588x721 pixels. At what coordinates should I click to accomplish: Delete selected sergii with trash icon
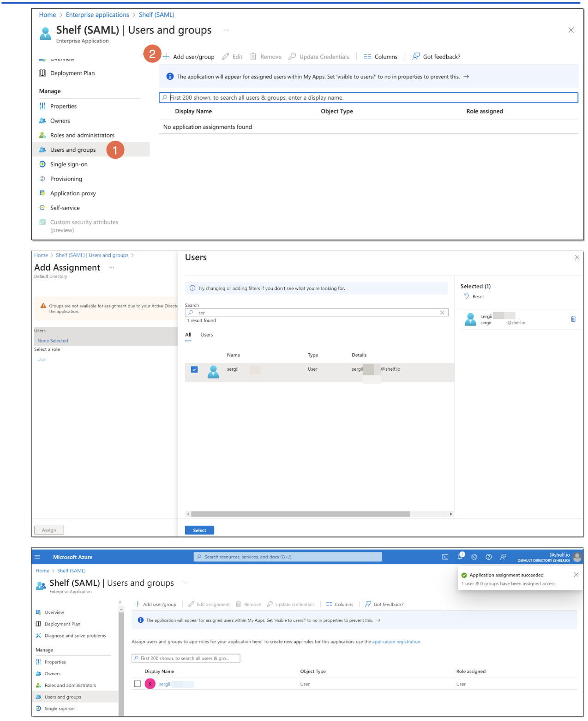[573, 319]
